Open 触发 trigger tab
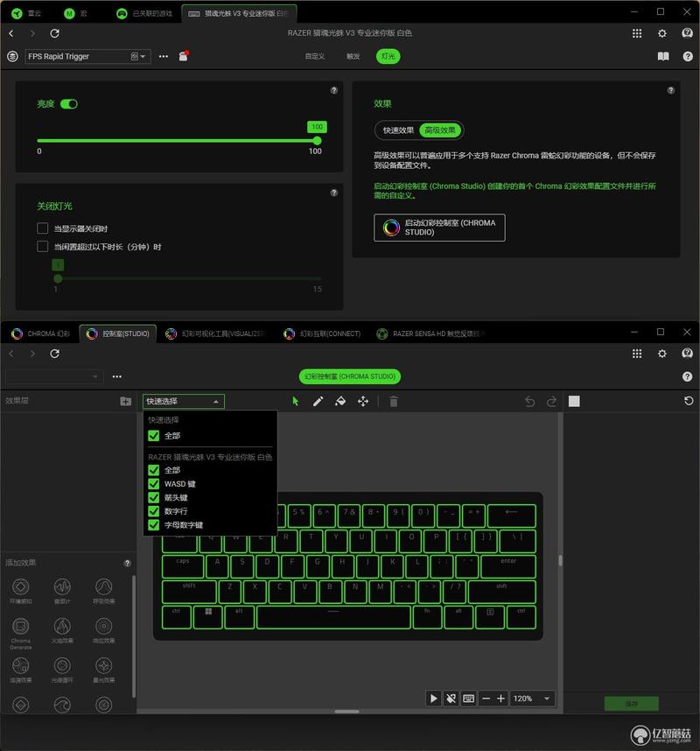This screenshot has height=751, width=700. pos(353,57)
